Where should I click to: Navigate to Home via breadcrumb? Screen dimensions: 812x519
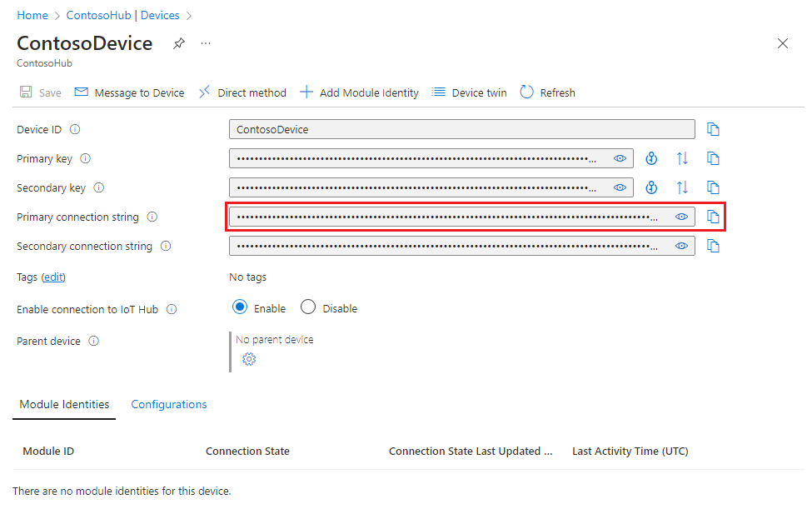(x=32, y=15)
